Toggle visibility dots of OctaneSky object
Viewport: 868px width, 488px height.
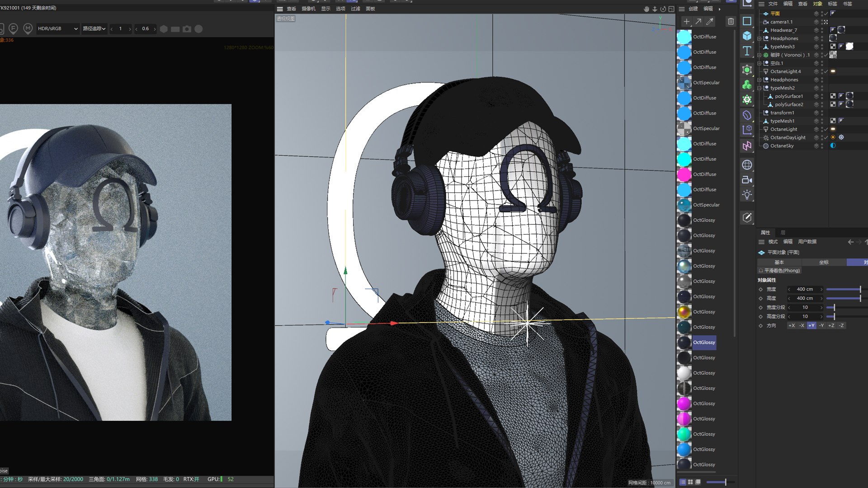coord(822,146)
